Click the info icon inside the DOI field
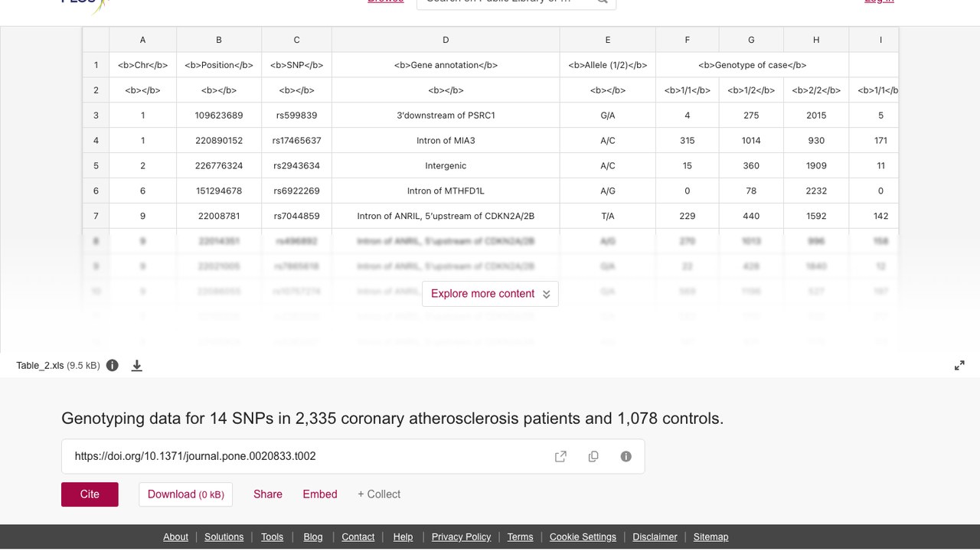This screenshot has width=980, height=551. 626,456
